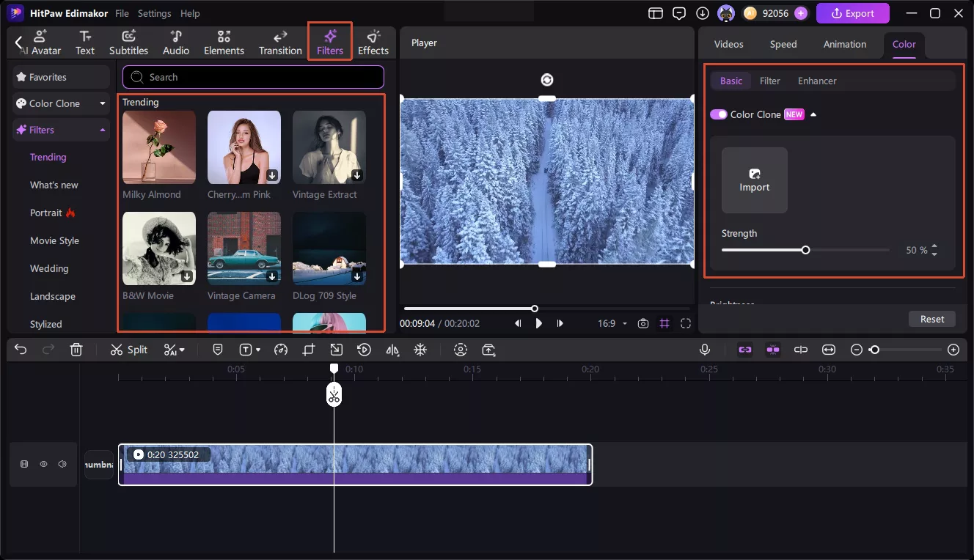Open the layout switcher icon in title bar
Viewport: 974px width, 560px height.
(656, 13)
